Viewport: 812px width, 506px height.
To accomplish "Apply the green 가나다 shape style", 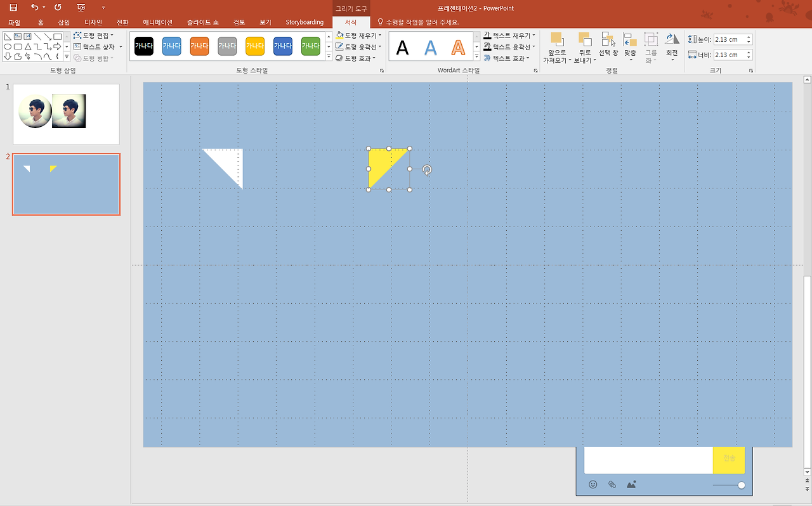I will (310, 46).
